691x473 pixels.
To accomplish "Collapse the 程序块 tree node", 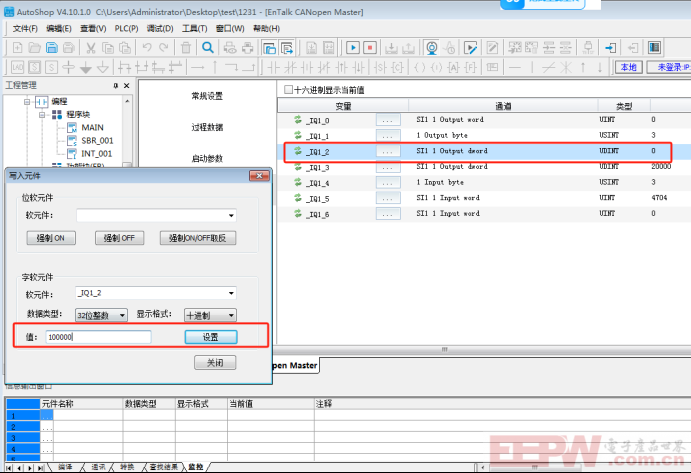I will pyautogui.click(x=42, y=115).
